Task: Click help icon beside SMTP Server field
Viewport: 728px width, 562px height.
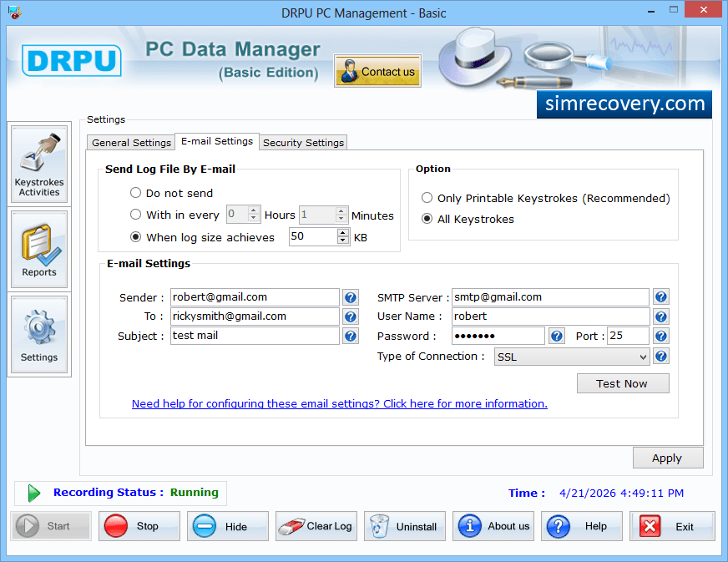Action: (x=661, y=296)
